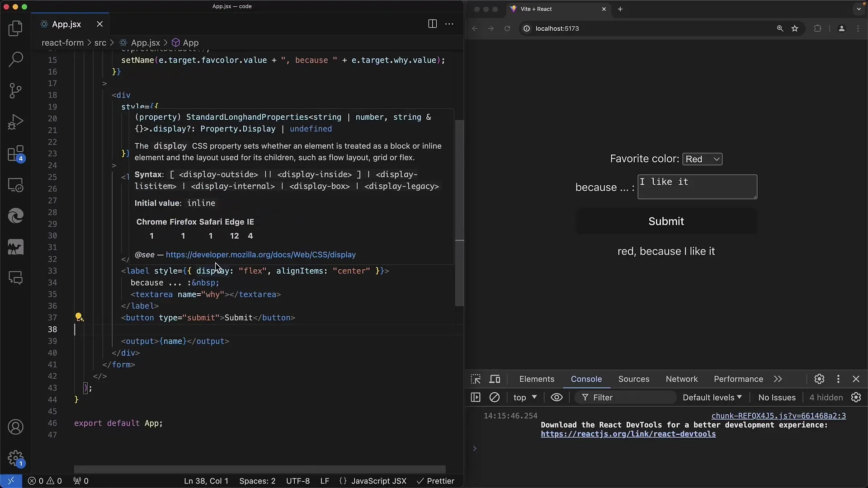Image resolution: width=868 pixels, height=488 pixels.
Task: Open the browser three-dot menu
Action: coord(858,28)
